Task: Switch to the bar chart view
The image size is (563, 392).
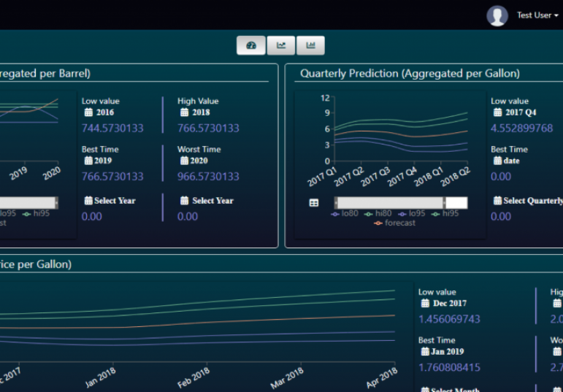Action: point(310,45)
